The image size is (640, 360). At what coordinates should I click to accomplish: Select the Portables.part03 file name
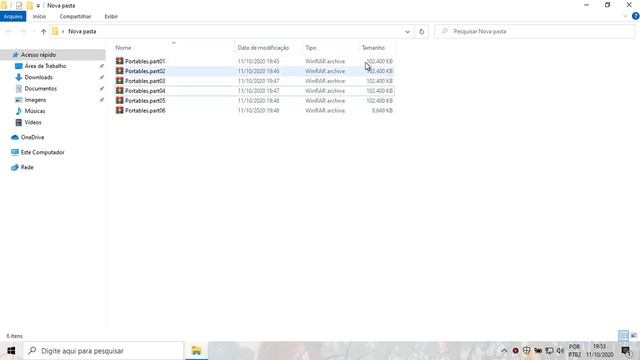pos(145,81)
